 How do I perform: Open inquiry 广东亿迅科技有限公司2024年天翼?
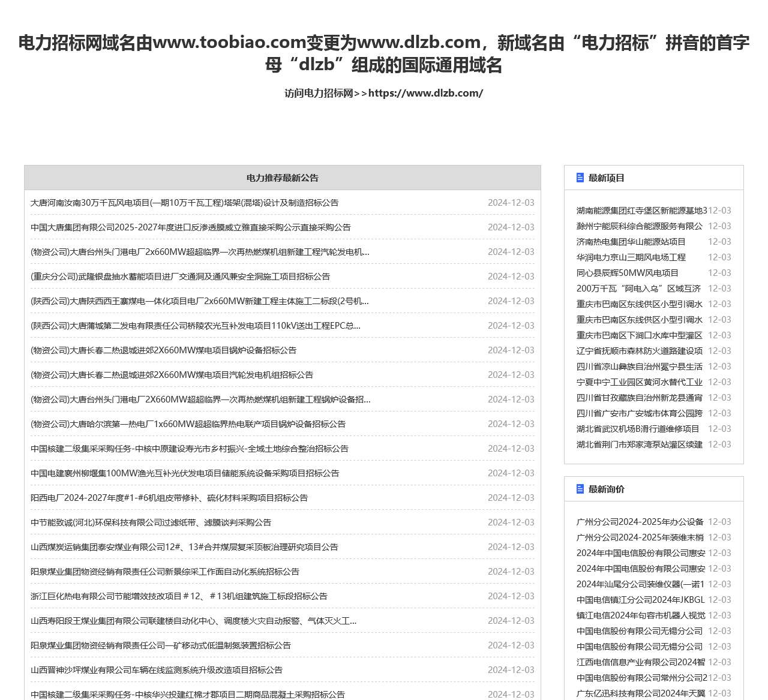click(641, 693)
